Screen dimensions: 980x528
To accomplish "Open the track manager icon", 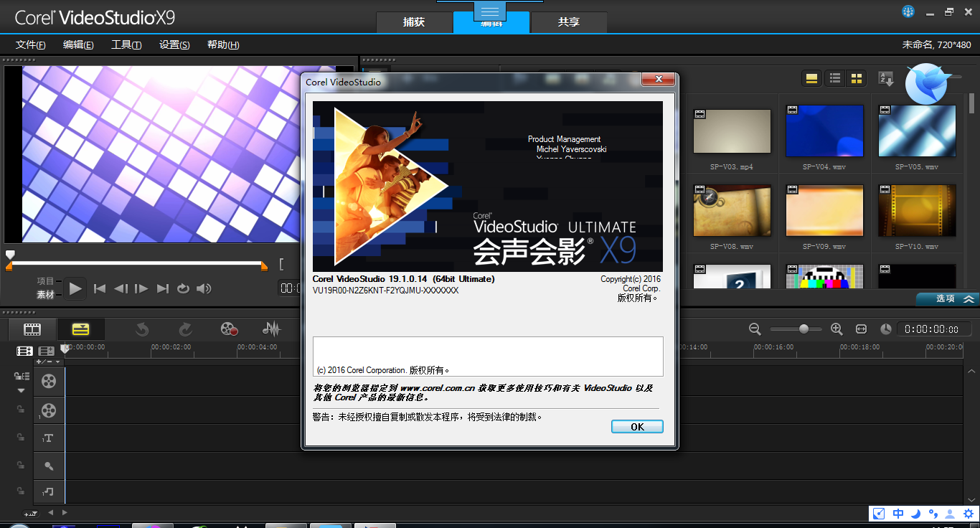I will (47, 352).
